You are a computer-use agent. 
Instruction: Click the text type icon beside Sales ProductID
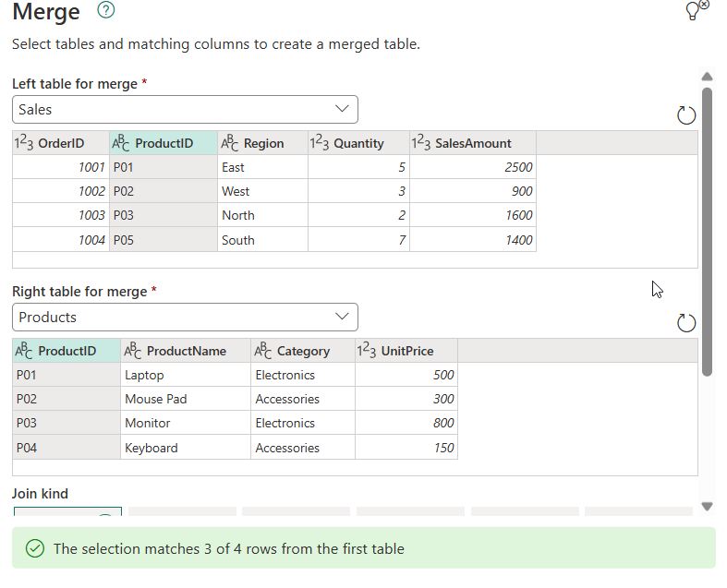point(121,143)
